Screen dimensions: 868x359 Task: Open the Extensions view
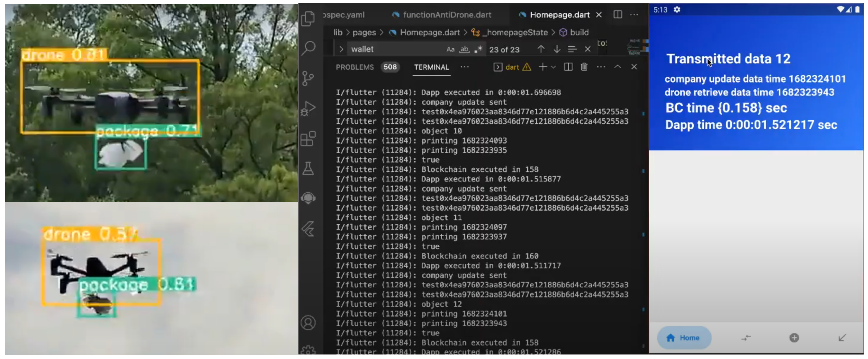308,139
